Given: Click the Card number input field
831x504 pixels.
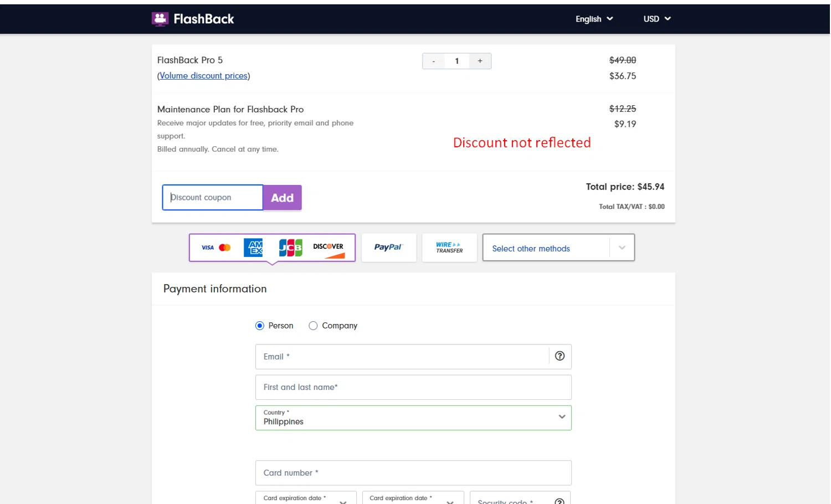Looking at the screenshot, I should (x=413, y=473).
